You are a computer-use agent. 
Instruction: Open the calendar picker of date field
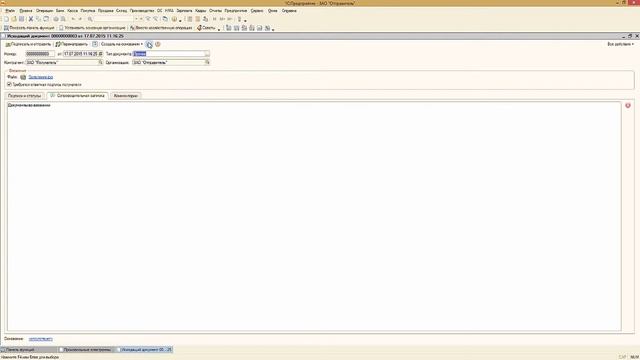click(x=100, y=54)
